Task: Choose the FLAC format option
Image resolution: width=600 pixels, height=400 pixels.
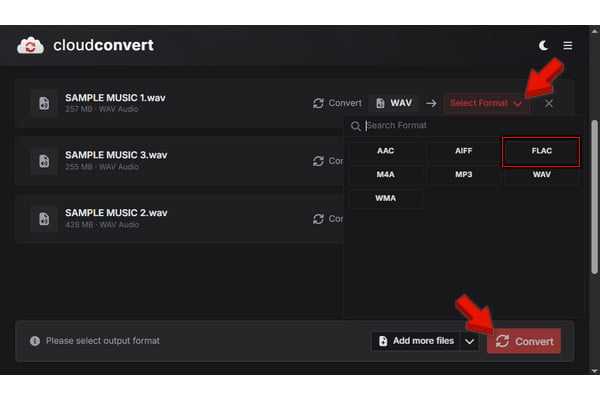Action: click(x=541, y=152)
